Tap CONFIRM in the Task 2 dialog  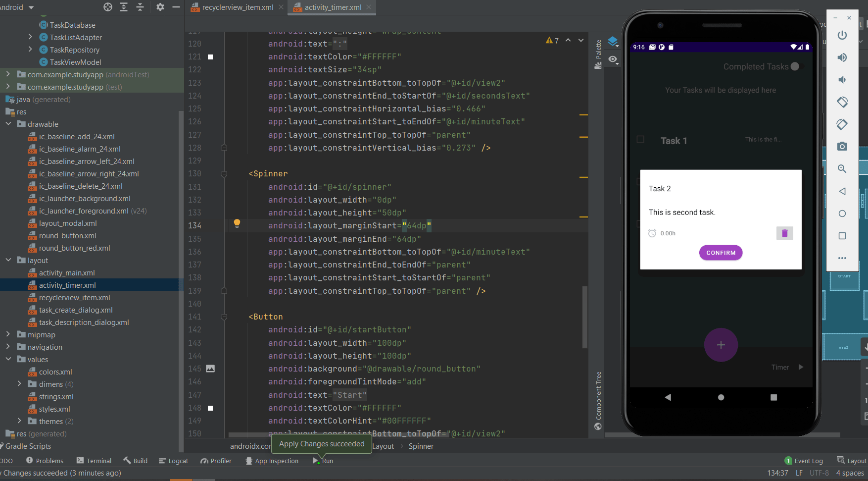[721, 253]
